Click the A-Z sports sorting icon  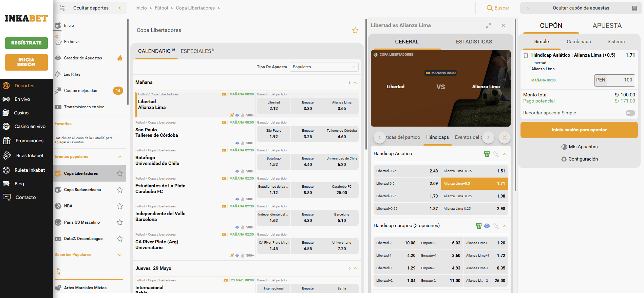click(58, 271)
